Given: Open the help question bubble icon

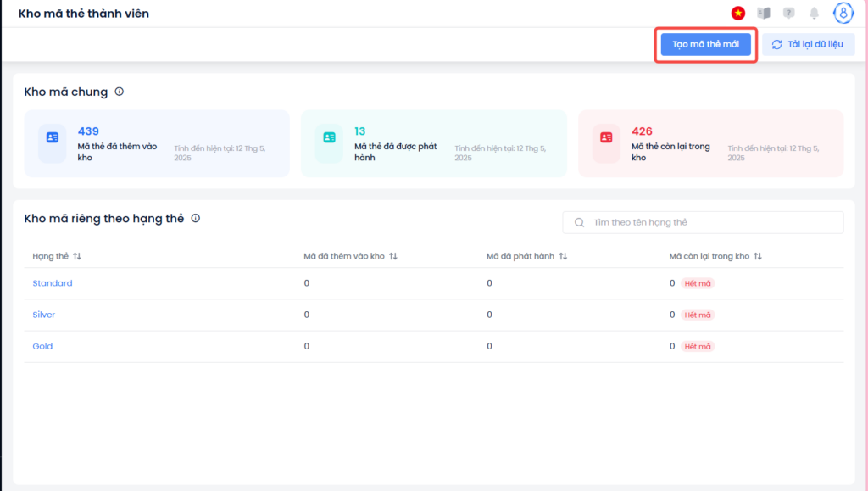Looking at the screenshot, I should tap(789, 14).
